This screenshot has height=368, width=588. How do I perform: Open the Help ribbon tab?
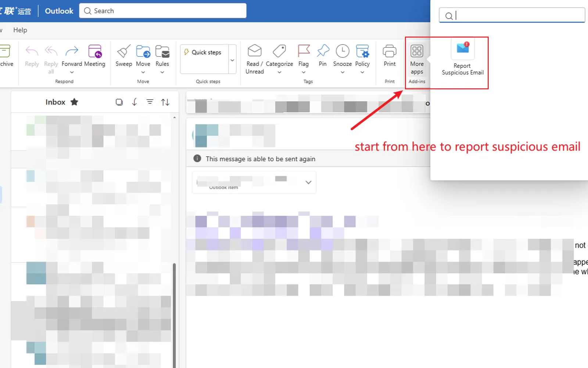click(x=20, y=30)
